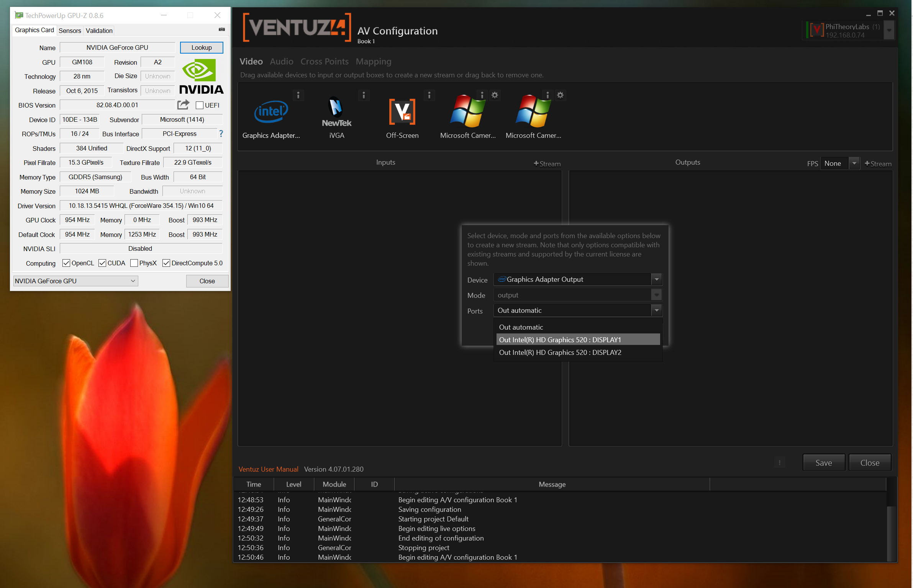Click the Bus Interface question mark icon
Viewport: 913px width, 588px height.
tap(221, 134)
